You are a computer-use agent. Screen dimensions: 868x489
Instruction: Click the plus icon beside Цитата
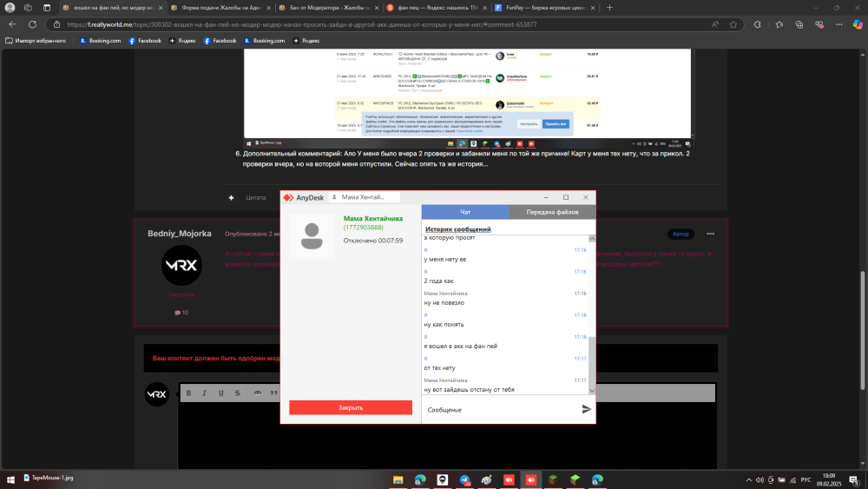(231, 198)
